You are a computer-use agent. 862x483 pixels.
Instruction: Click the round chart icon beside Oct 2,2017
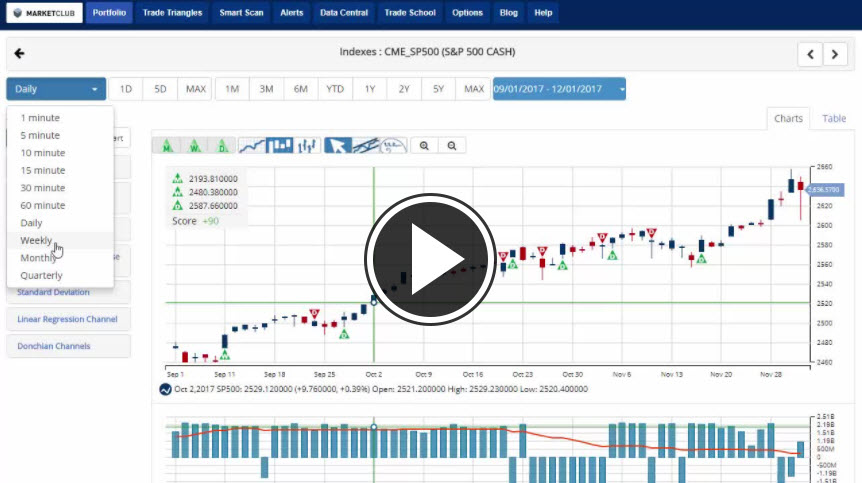(x=165, y=389)
